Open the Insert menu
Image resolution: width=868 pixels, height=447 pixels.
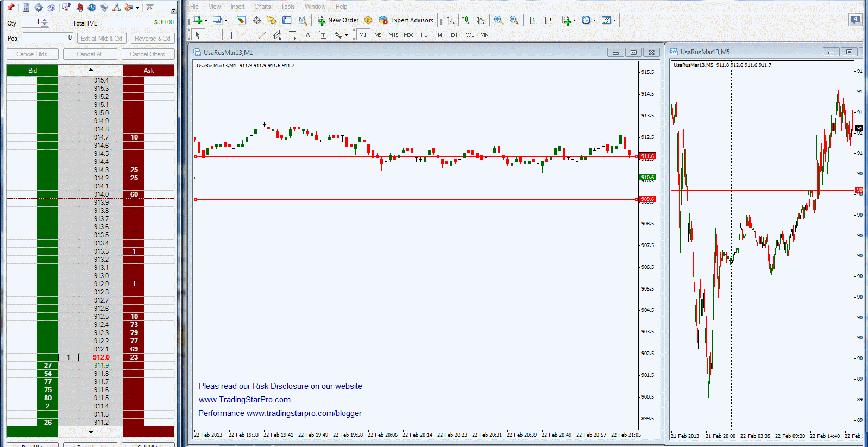coord(237,7)
